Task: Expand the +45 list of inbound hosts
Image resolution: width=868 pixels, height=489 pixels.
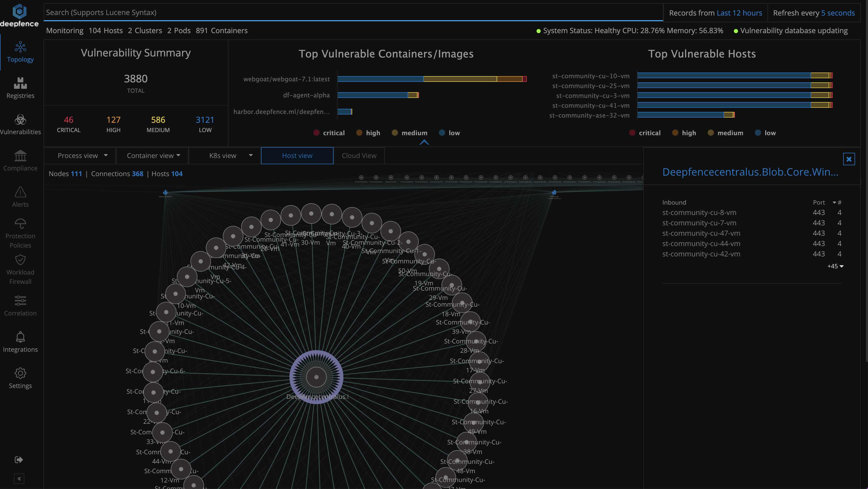Action: tap(835, 266)
